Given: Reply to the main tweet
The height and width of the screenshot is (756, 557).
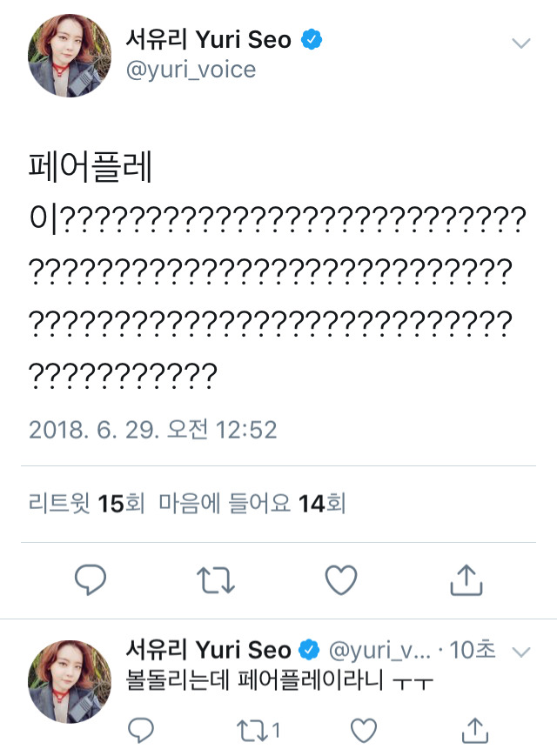Looking at the screenshot, I should pos(91,579).
